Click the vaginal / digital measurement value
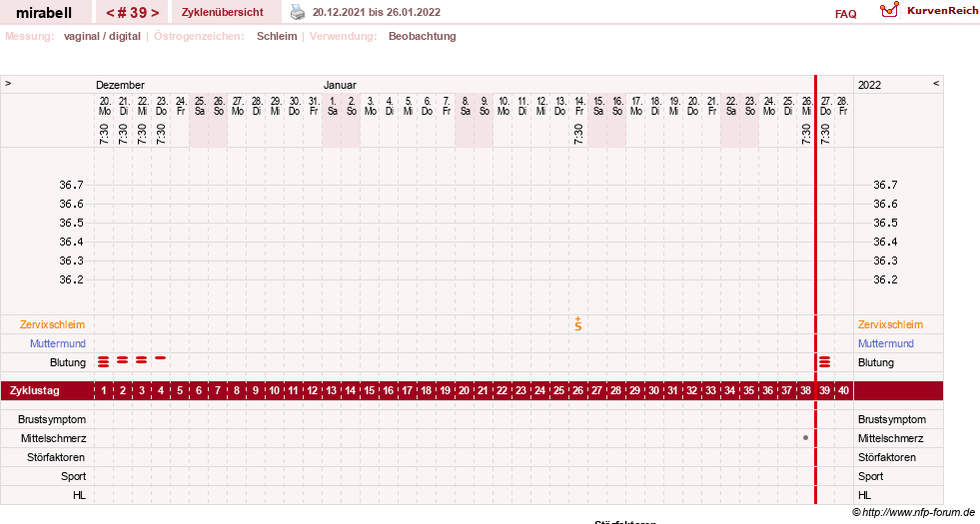980x524 pixels. click(x=102, y=36)
